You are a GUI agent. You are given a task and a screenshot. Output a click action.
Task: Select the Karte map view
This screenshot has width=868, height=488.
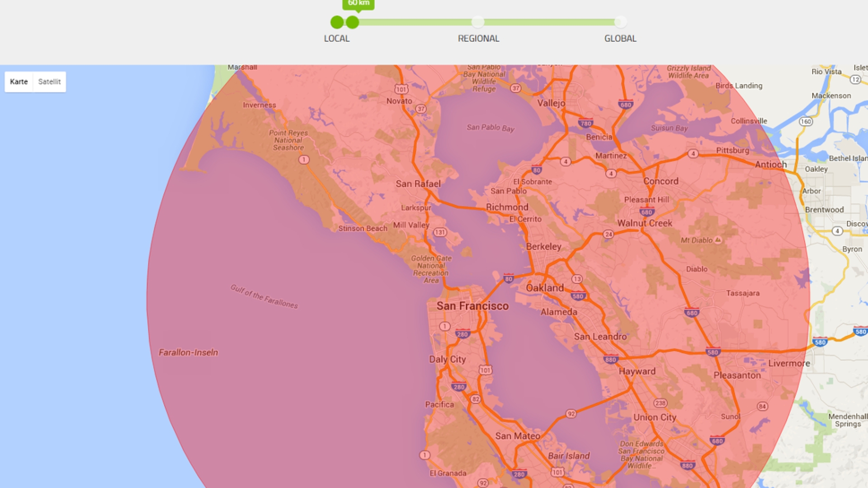pyautogui.click(x=19, y=82)
